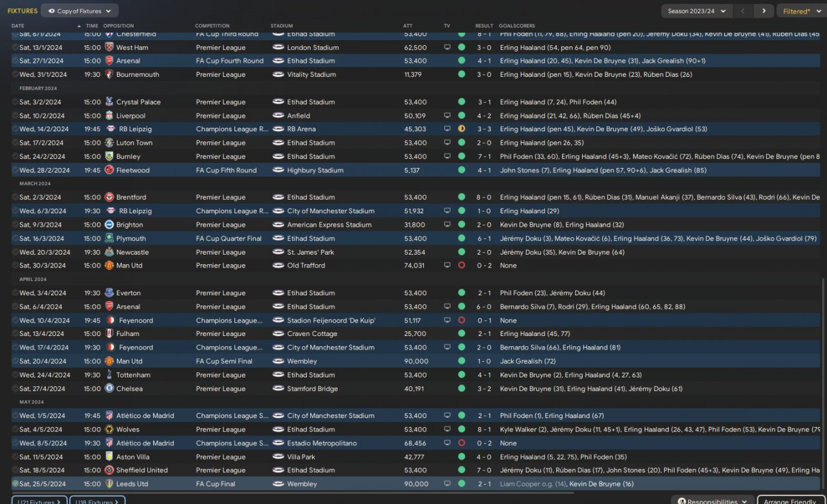Click the green check icon beside Sat, 25/5/2024

16,484
